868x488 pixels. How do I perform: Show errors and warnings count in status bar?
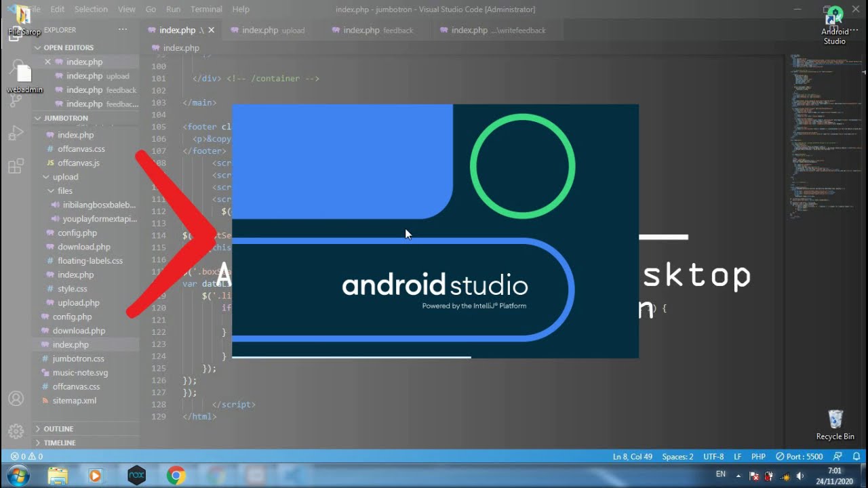click(x=26, y=457)
